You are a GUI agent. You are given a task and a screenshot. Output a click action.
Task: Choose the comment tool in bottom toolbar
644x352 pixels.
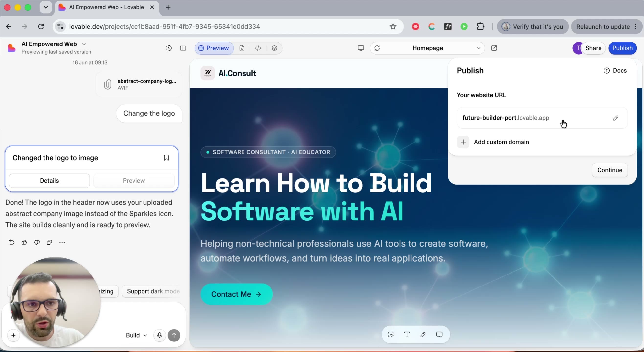439,334
